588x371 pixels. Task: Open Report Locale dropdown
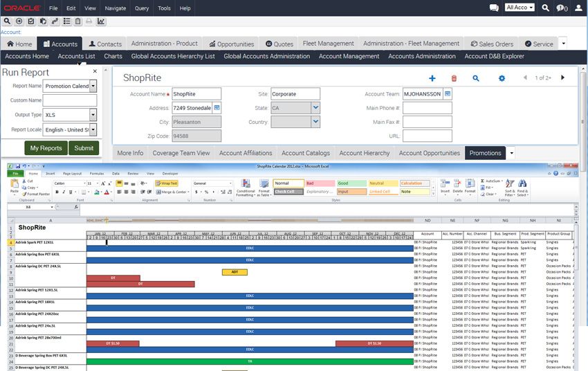(x=93, y=130)
